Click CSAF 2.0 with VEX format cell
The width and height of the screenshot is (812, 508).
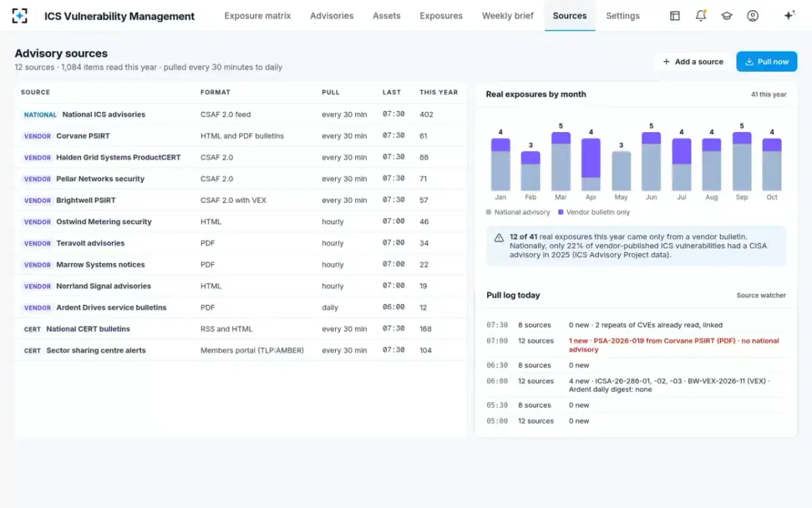point(235,200)
